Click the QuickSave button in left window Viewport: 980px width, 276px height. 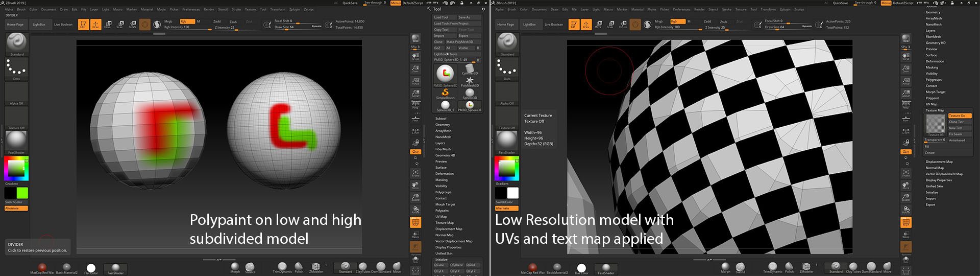tap(350, 3)
